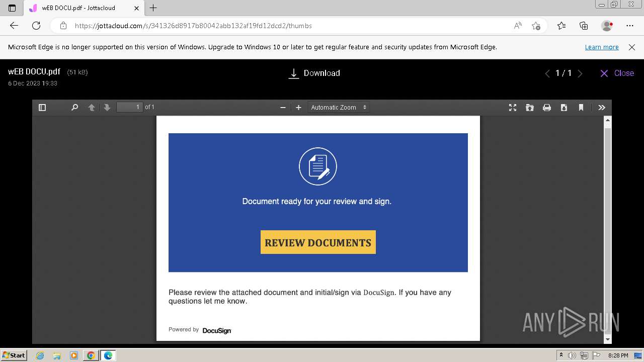Click the wEB DOCU.pdf file title
Viewport: 644px width, 362px height.
[34, 71]
